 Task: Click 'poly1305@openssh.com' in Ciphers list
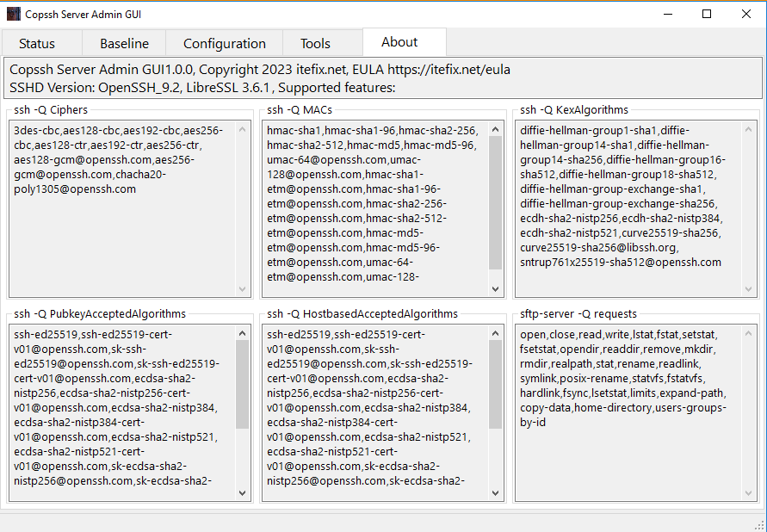(x=75, y=189)
